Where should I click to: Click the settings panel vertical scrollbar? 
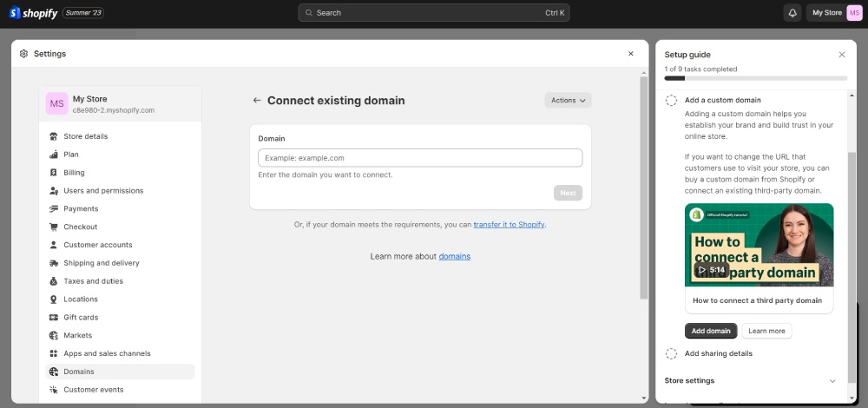pyautogui.click(x=643, y=188)
